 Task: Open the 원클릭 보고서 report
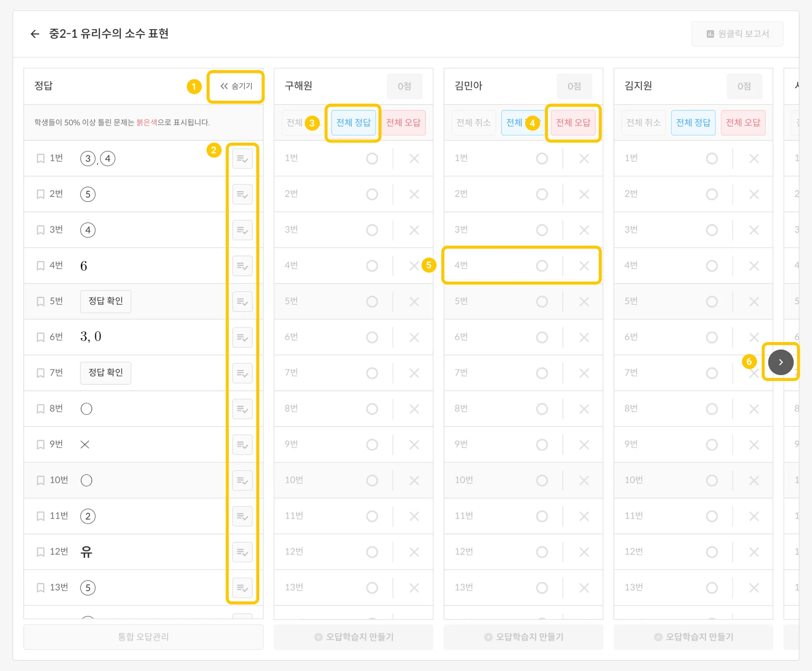coord(737,34)
